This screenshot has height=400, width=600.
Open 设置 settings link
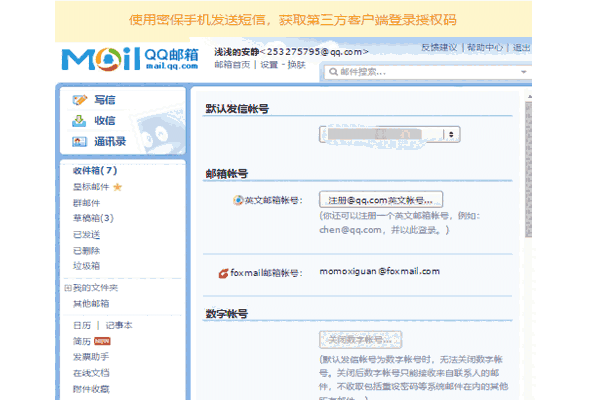coord(269,65)
